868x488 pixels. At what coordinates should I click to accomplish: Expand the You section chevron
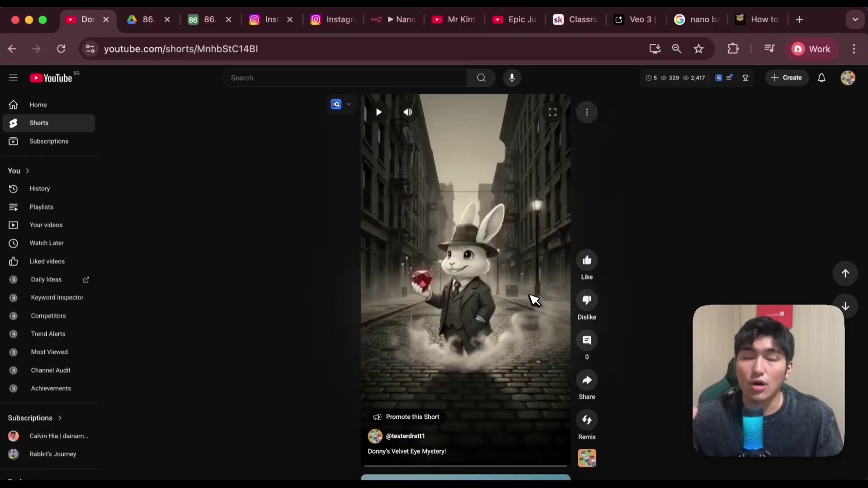coord(28,171)
